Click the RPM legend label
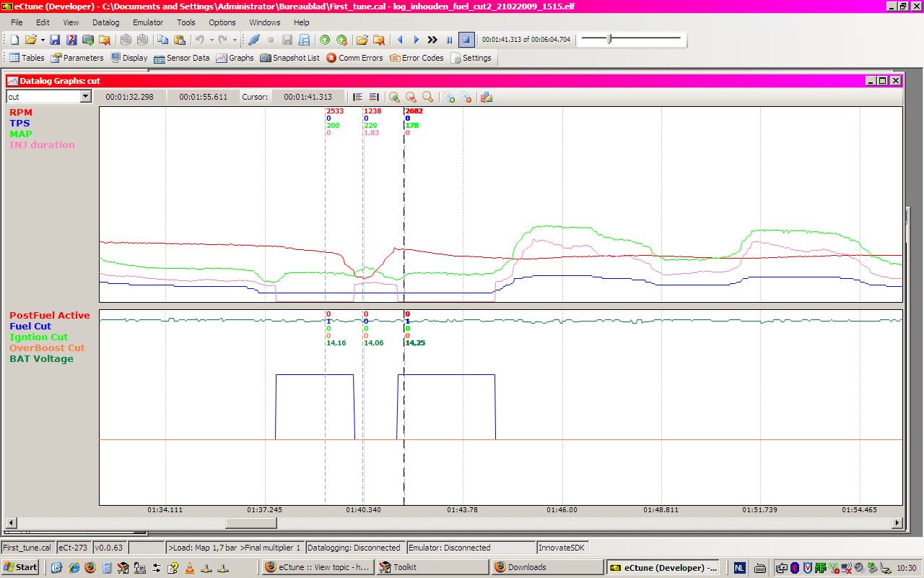924x578 pixels. point(21,112)
